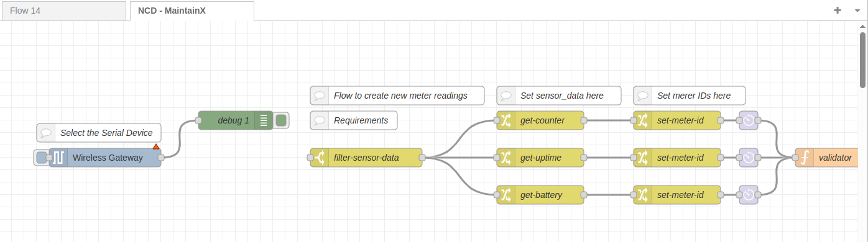868x242 pixels.
Task: Click the Wireless Gateway inject button
Action: [42, 158]
